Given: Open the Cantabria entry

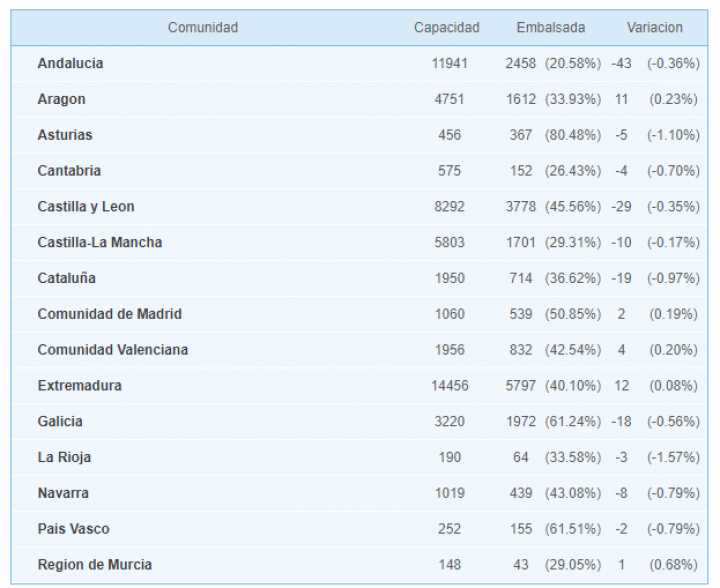Looking at the screenshot, I should [x=69, y=171].
